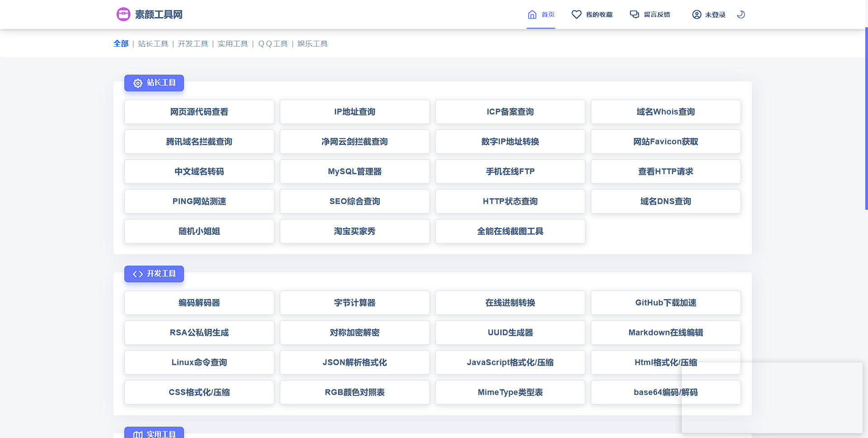Open the 全能在线截图工具 card
868x438 pixels.
pyautogui.click(x=510, y=231)
